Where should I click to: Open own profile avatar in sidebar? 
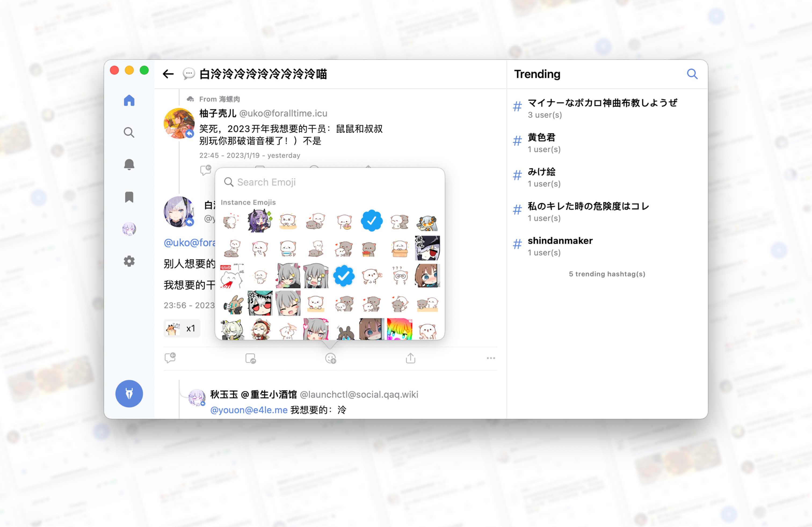point(129,229)
